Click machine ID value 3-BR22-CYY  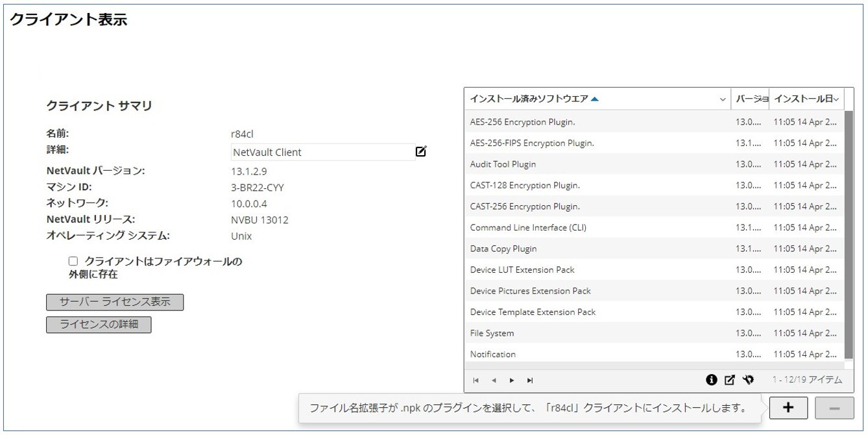pos(258,188)
